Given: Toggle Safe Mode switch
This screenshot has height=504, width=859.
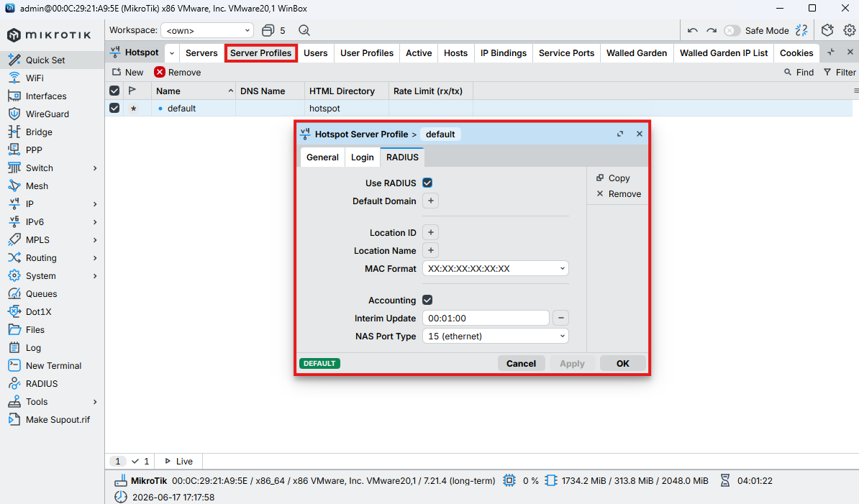Looking at the screenshot, I should click(x=732, y=31).
